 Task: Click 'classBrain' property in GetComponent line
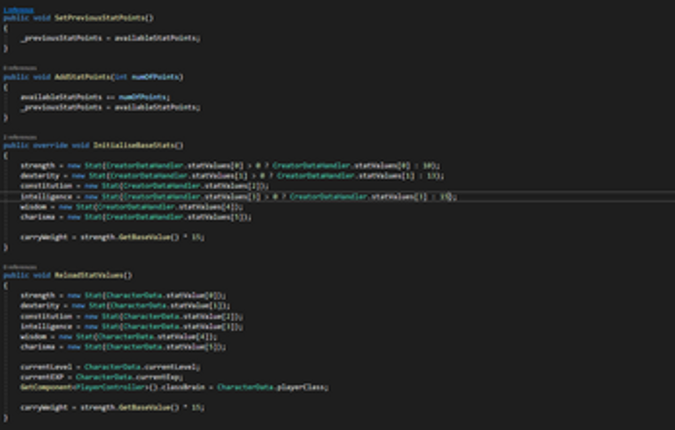click(183, 387)
